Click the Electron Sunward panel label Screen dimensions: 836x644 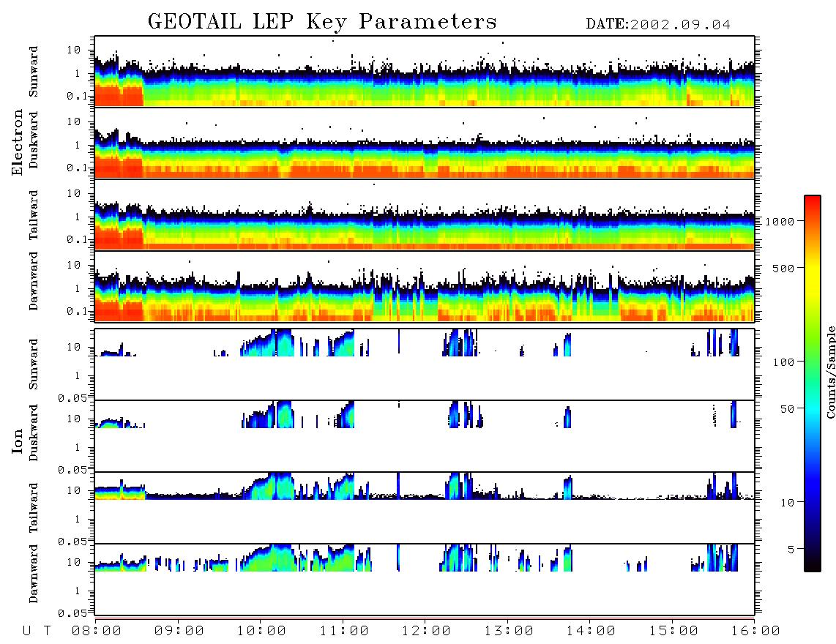click(34, 72)
